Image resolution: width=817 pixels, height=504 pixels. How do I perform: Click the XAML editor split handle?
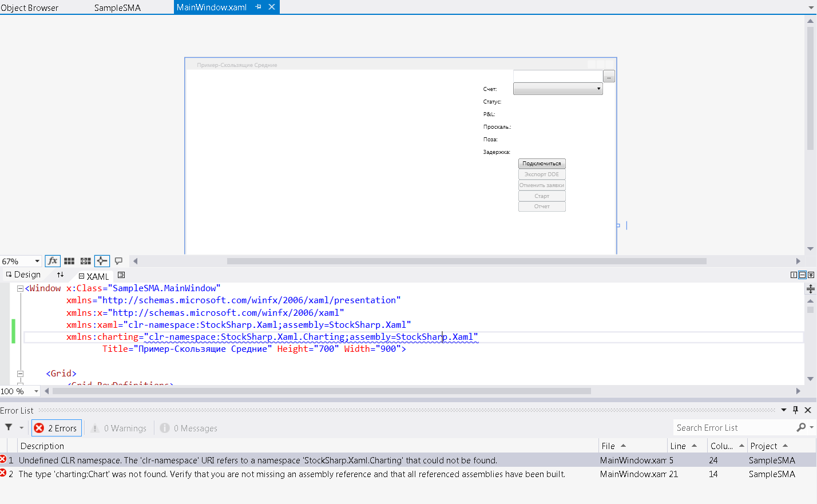click(810, 289)
